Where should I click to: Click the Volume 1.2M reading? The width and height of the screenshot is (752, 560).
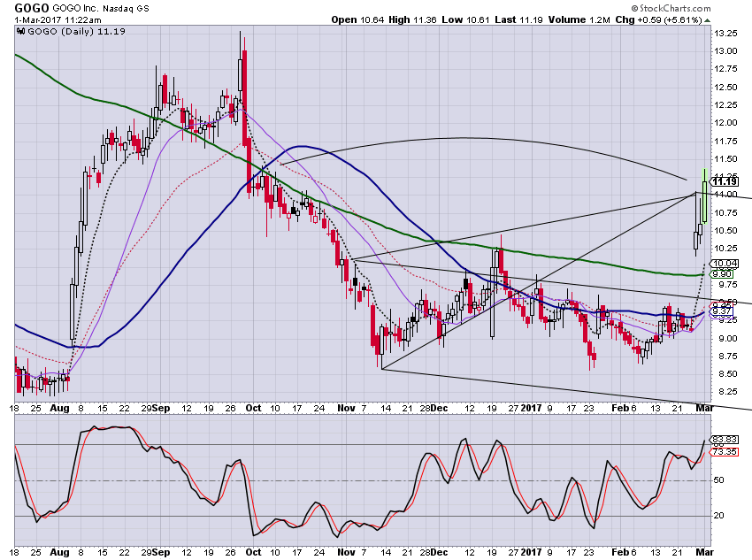(x=579, y=19)
